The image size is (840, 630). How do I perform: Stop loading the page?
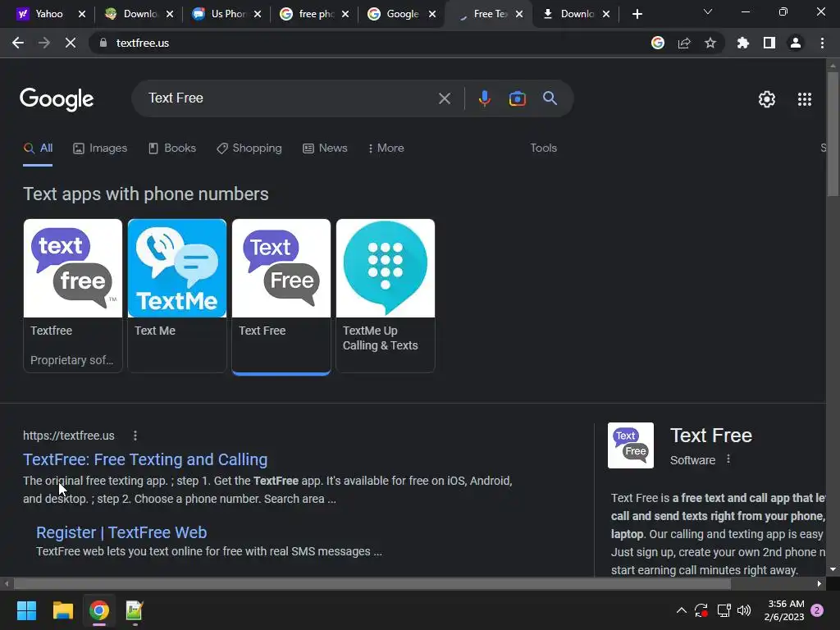pyautogui.click(x=71, y=43)
